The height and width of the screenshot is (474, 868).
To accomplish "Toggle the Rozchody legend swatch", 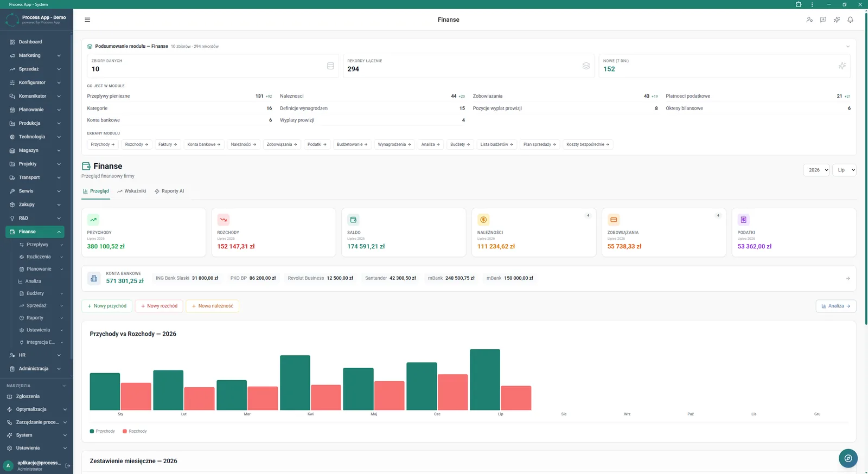I will [125, 431].
